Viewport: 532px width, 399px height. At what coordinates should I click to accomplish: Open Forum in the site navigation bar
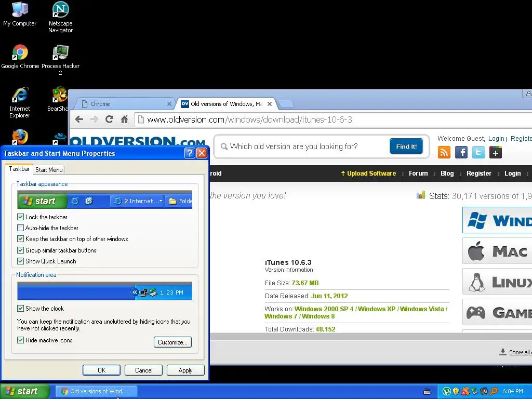tap(418, 174)
